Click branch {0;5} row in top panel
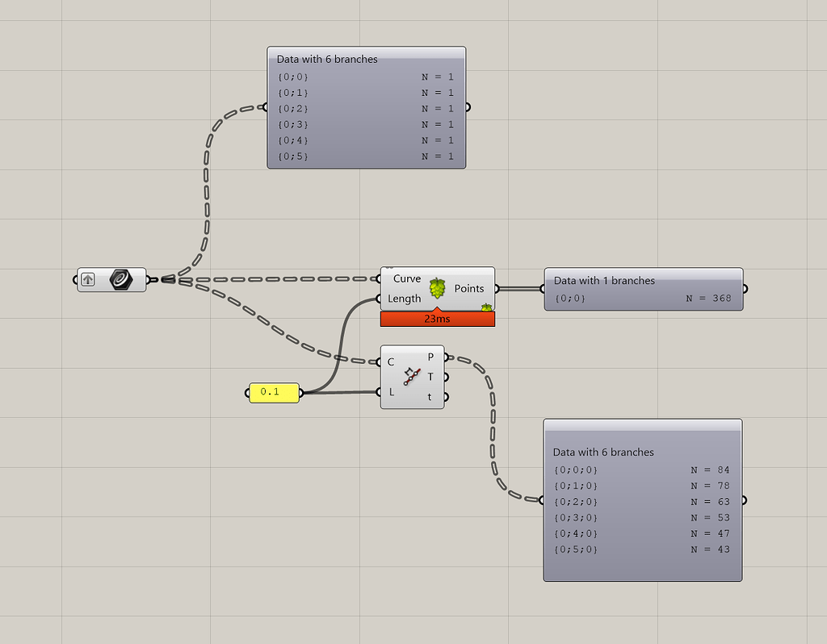The width and height of the screenshot is (827, 644). 366,157
